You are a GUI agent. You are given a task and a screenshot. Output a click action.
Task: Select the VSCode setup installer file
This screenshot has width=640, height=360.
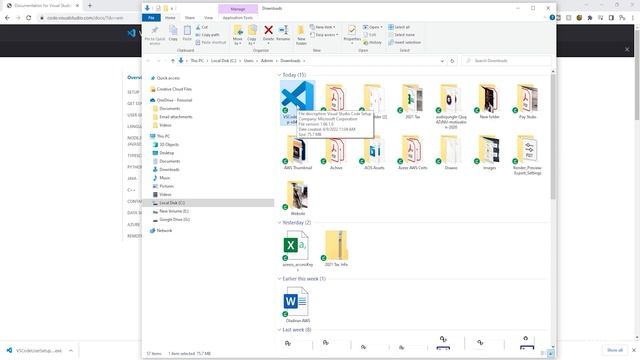pos(297,102)
